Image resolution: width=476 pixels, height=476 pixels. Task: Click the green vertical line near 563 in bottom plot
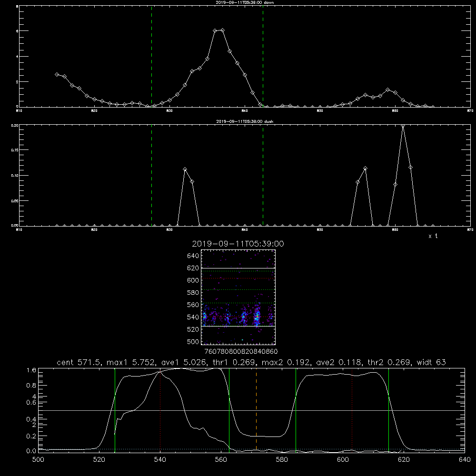[229, 410]
